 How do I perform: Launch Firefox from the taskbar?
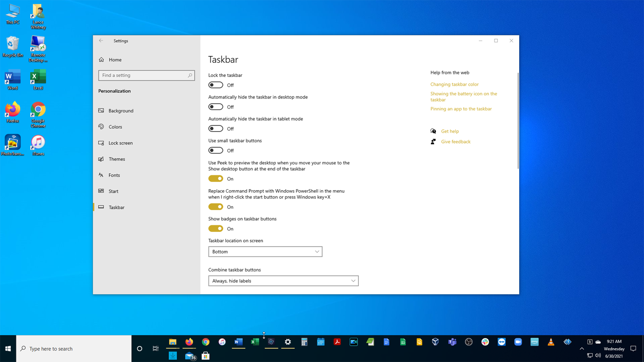point(189,342)
